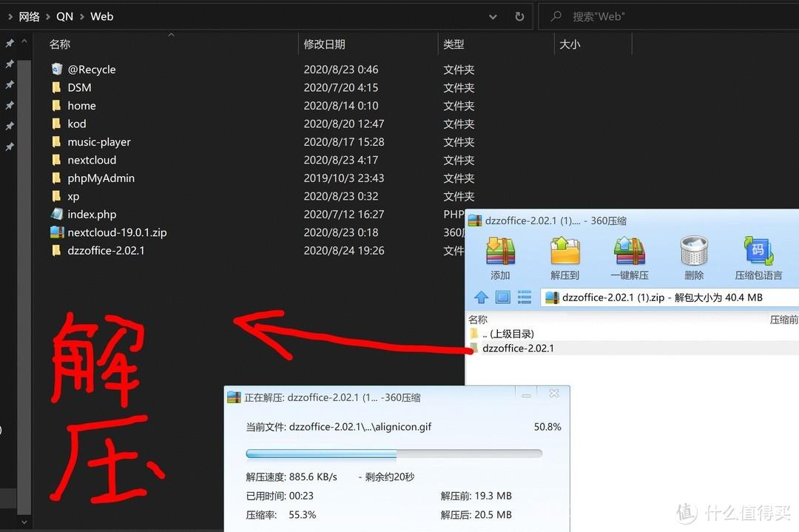Click 解压后: 20.5 MB text

[476, 515]
